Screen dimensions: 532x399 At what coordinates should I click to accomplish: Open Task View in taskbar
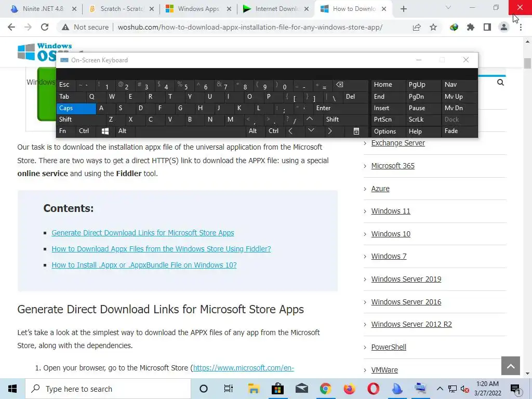point(229,389)
